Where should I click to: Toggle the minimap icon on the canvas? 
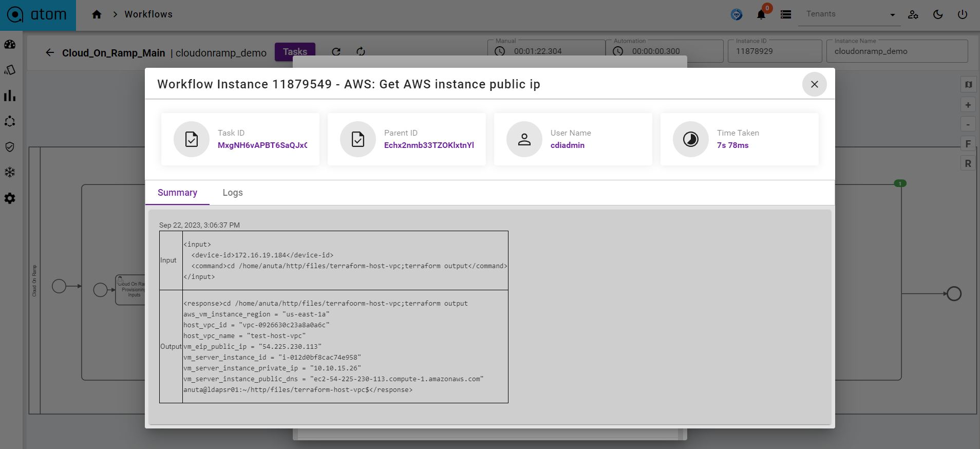(x=968, y=84)
